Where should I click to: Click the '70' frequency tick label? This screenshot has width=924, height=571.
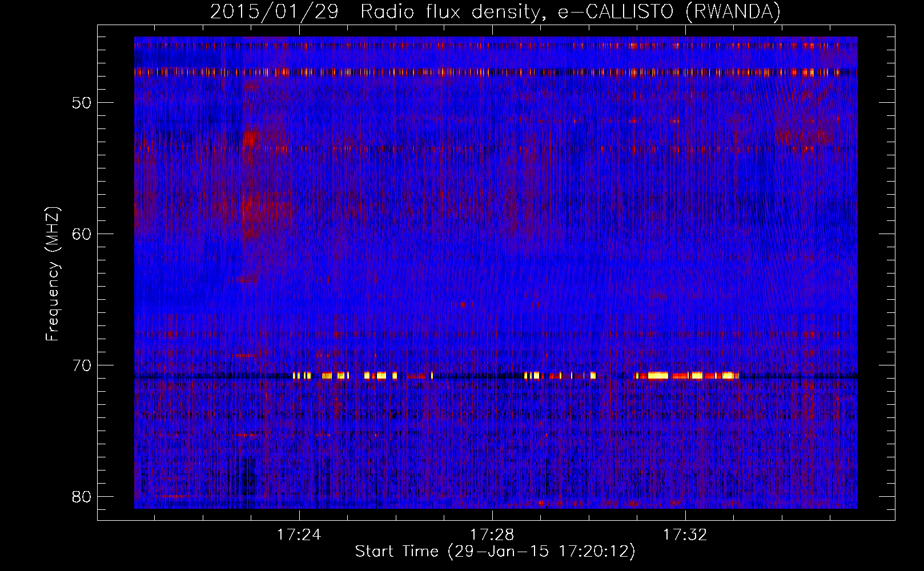pyautogui.click(x=82, y=365)
